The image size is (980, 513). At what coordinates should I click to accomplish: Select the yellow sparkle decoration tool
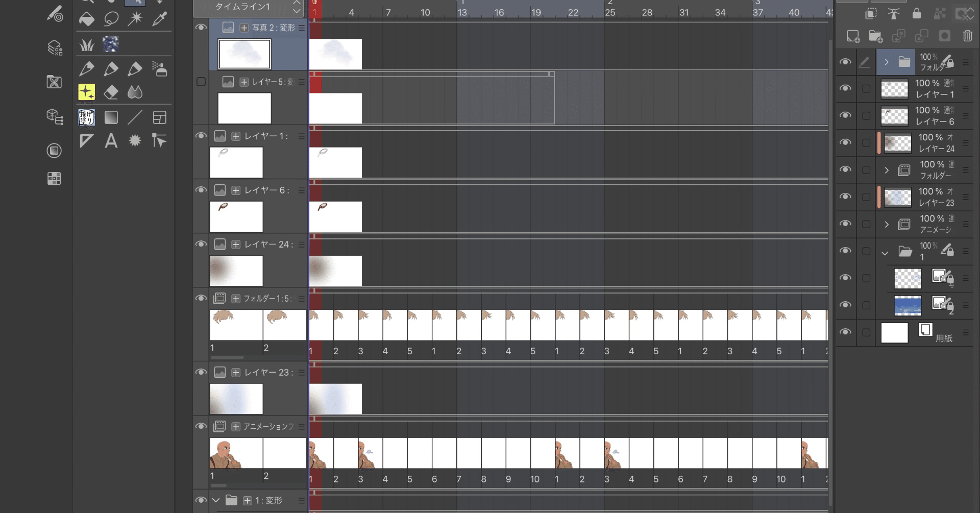click(x=87, y=92)
